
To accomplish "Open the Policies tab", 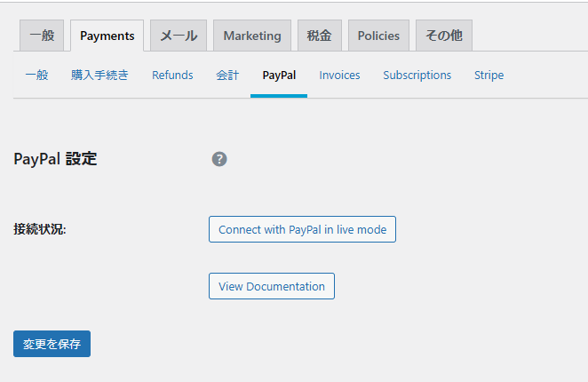I will point(378,36).
